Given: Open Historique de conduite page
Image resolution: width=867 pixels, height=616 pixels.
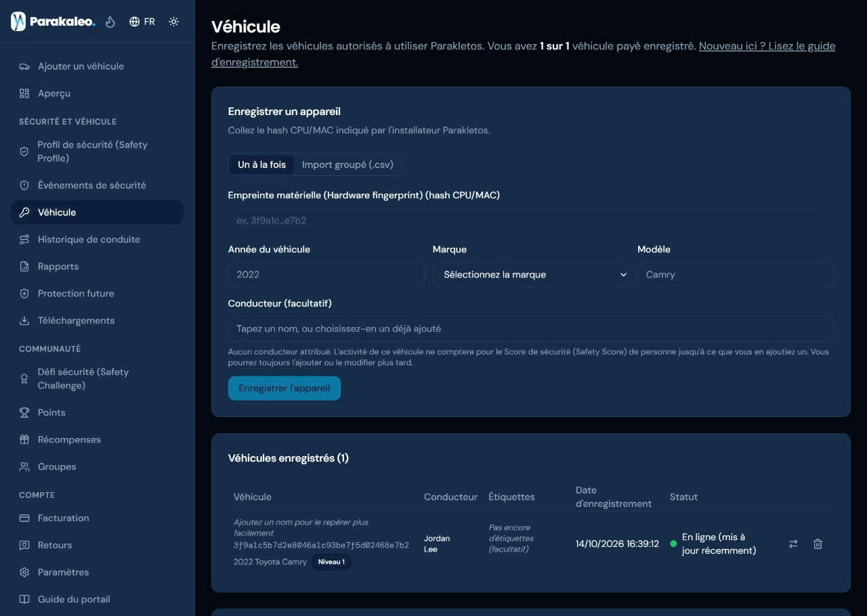Looking at the screenshot, I should [98, 240].
